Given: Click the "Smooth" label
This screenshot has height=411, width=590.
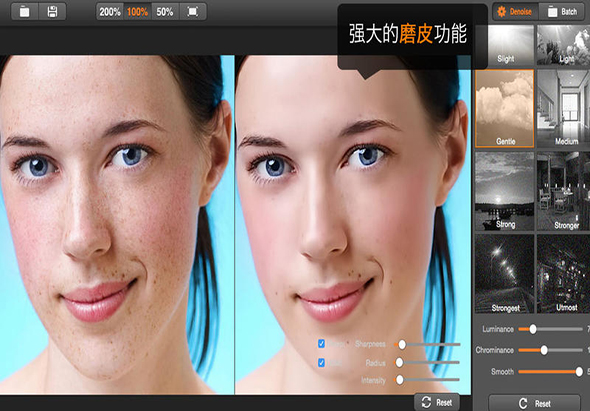Looking at the screenshot, I should tap(502, 372).
